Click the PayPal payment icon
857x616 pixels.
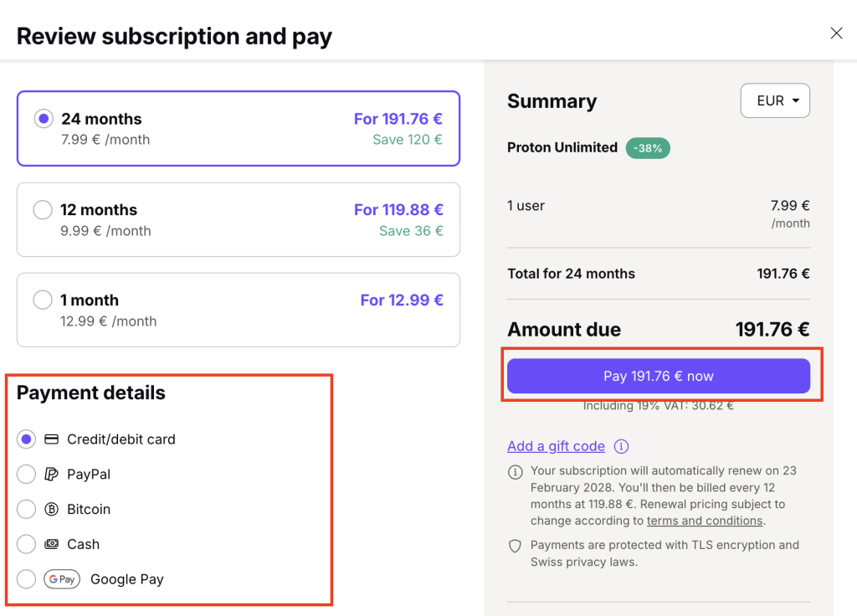tap(50, 474)
